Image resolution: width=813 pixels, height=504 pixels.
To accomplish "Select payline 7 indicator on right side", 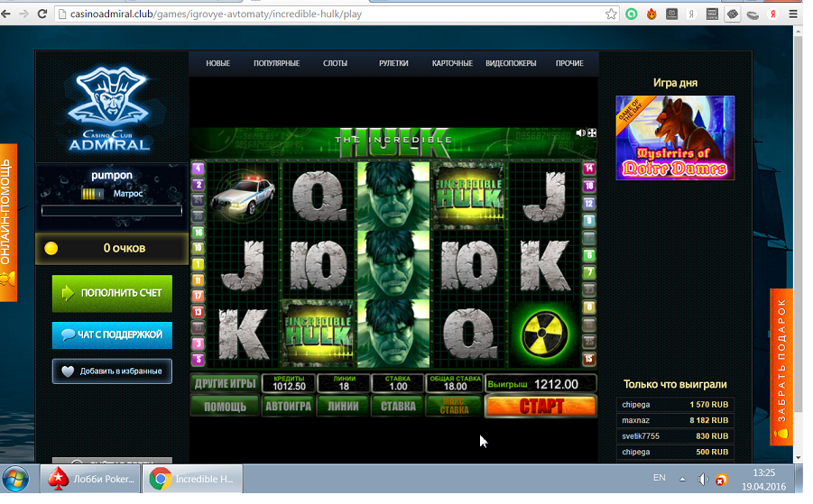I will (589, 272).
